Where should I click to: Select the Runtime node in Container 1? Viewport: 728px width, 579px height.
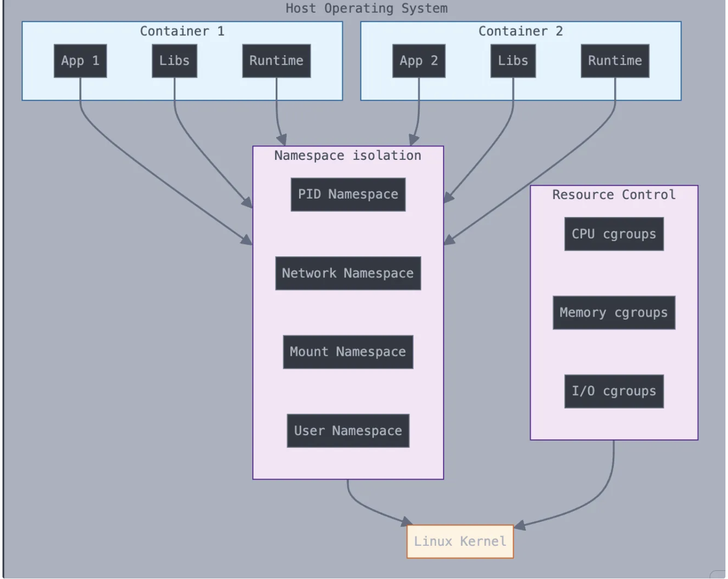pos(276,61)
